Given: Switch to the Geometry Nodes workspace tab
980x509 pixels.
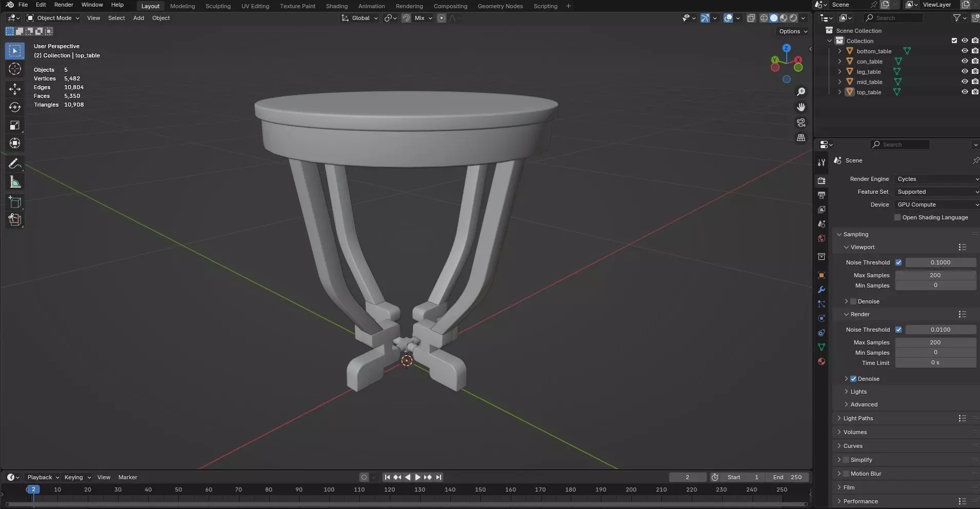Looking at the screenshot, I should [x=500, y=6].
